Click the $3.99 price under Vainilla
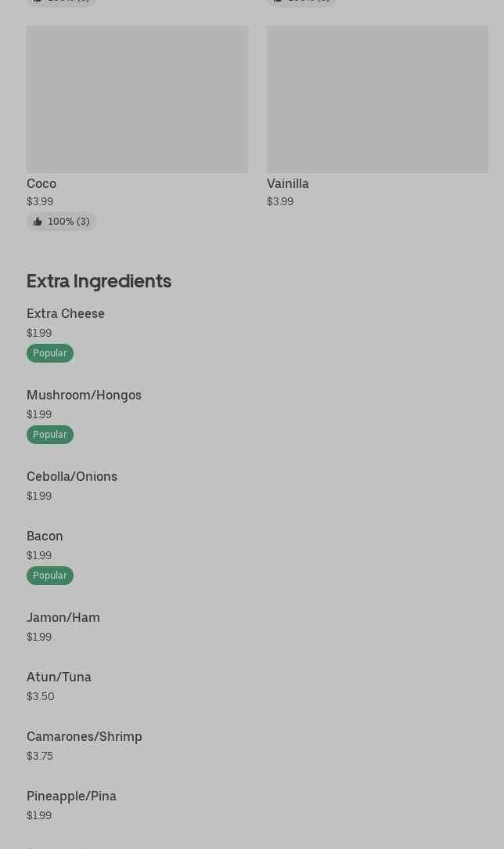 coord(280,201)
